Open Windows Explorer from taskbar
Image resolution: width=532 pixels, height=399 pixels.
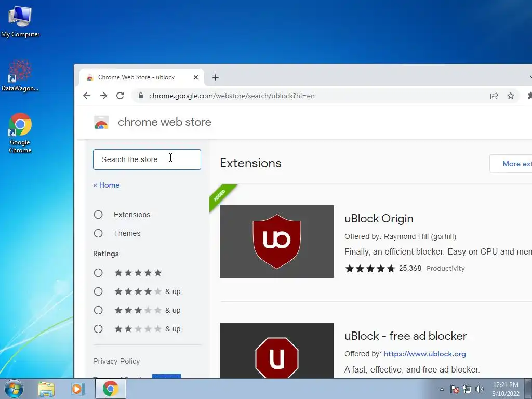[46, 389]
